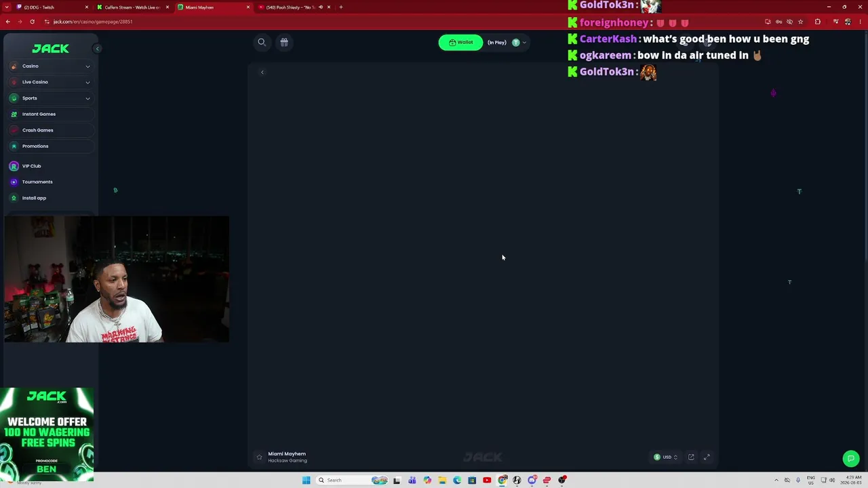Open the In Play balance currency dropdown
This screenshot has width=868, height=488.
(x=519, y=43)
